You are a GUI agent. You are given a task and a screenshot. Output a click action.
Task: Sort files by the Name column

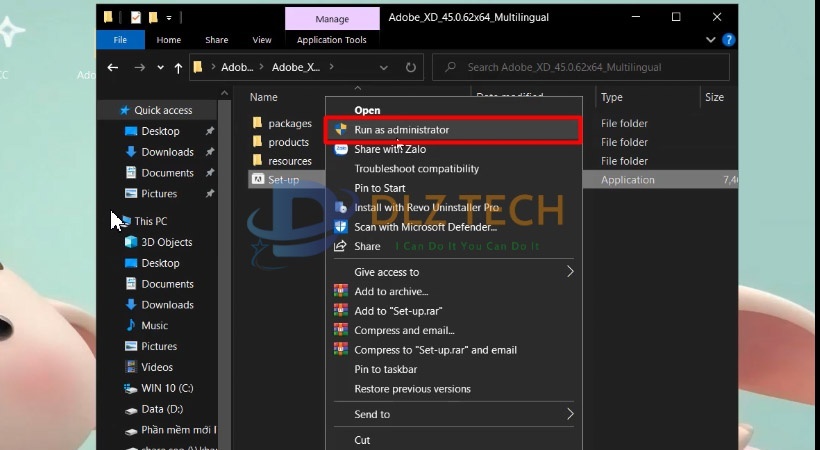pyautogui.click(x=264, y=97)
